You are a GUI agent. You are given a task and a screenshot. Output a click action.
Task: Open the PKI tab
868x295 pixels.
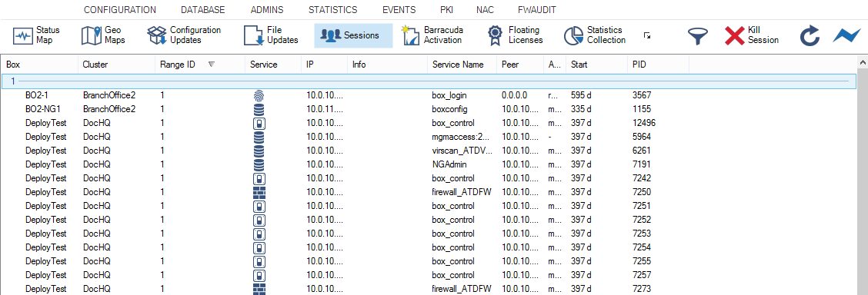pyautogui.click(x=446, y=9)
